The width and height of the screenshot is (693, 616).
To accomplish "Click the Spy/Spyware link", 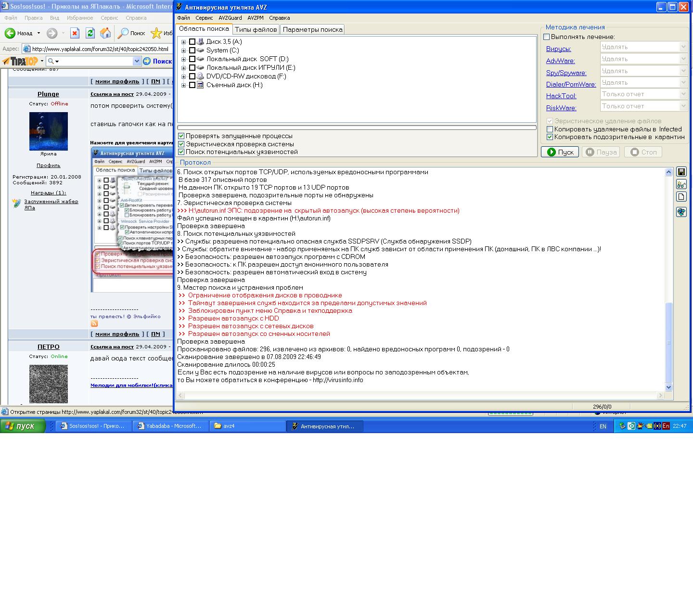I will 566,73.
